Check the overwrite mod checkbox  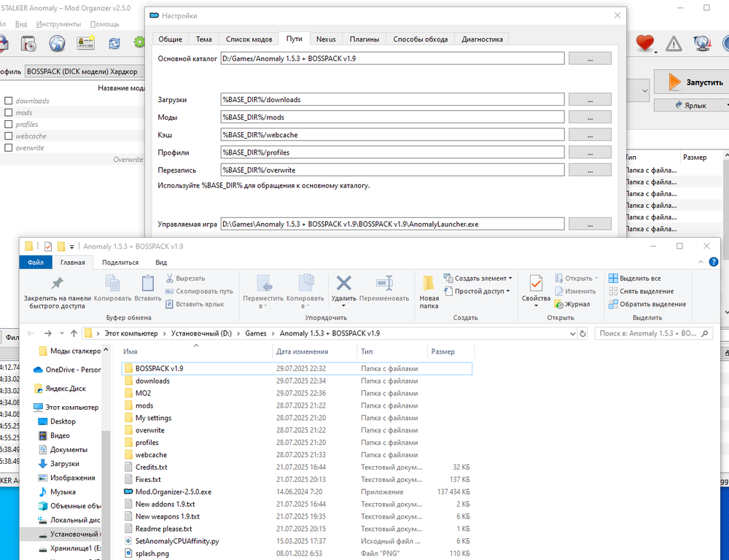pyautogui.click(x=9, y=148)
